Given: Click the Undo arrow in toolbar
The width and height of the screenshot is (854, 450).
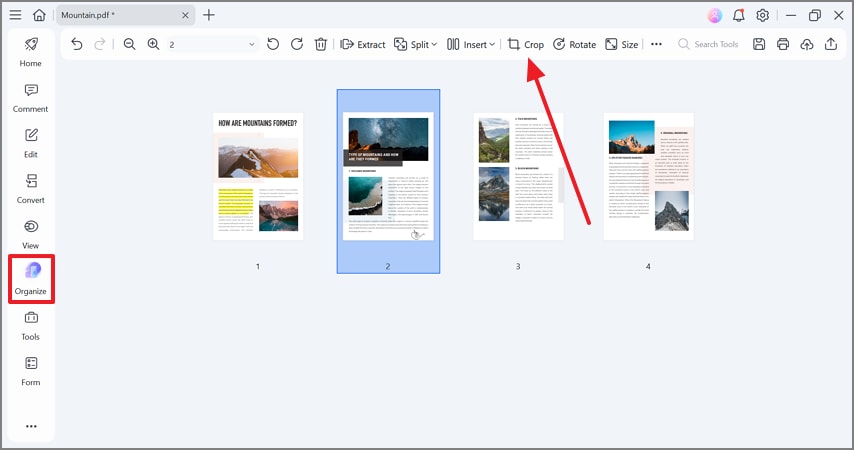Looking at the screenshot, I should coord(77,44).
